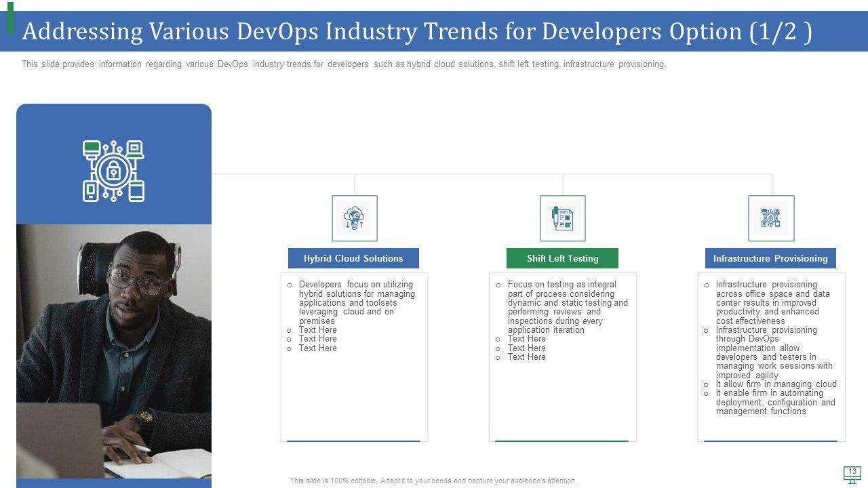
Task: Select the Shift Left Testing checklist icon
Action: coord(562,218)
